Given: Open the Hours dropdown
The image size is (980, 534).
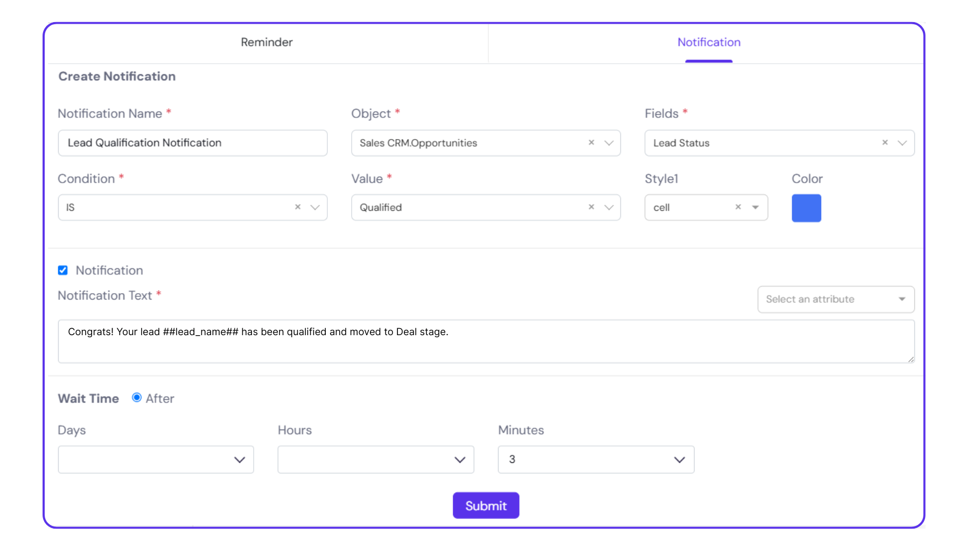Looking at the screenshot, I should tap(375, 460).
